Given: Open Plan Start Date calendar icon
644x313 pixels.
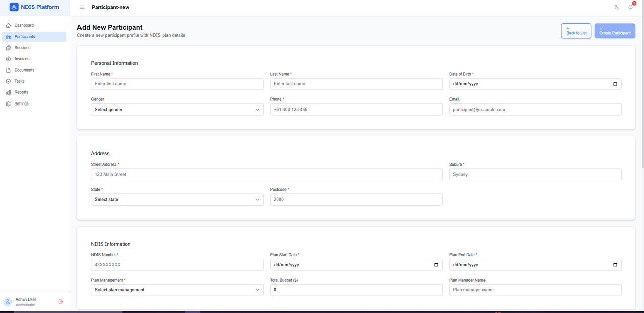Looking at the screenshot, I should point(436,265).
